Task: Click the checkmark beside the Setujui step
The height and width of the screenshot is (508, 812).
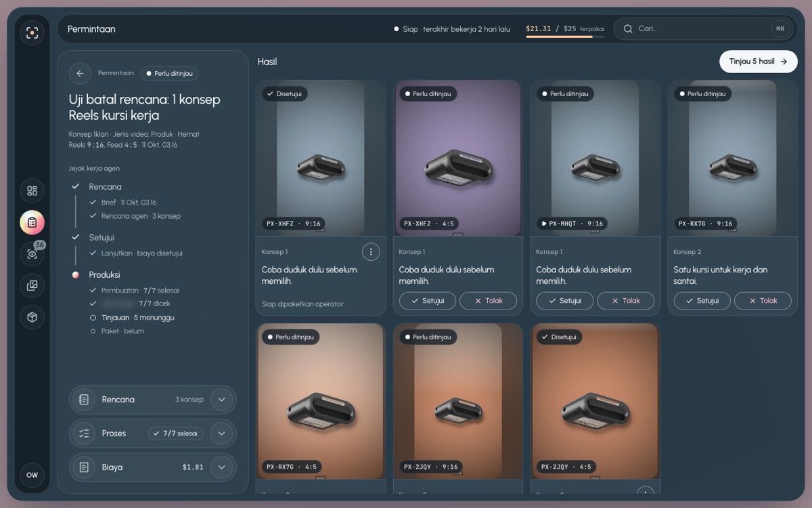Action: (76, 237)
